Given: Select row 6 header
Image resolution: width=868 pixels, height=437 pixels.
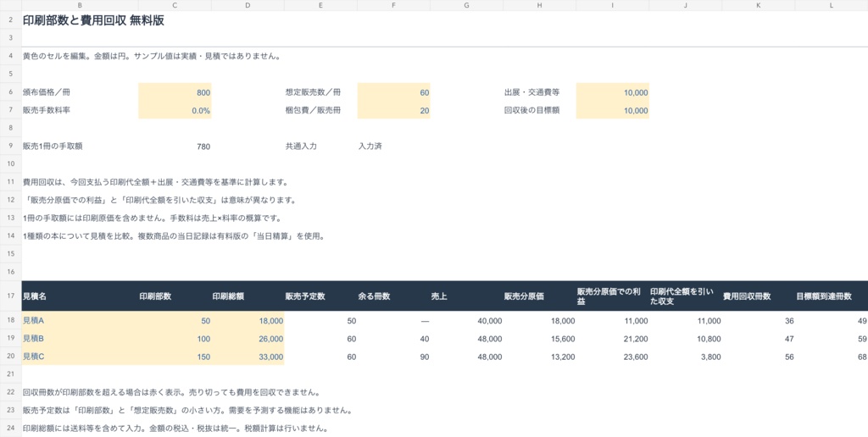Looking at the screenshot, I should [11, 92].
